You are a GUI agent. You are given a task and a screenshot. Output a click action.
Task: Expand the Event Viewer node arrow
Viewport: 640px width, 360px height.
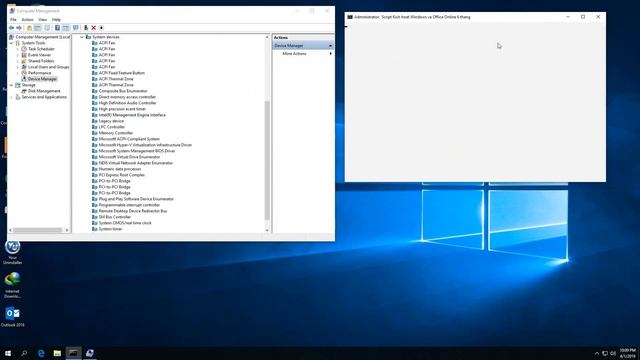point(18,55)
